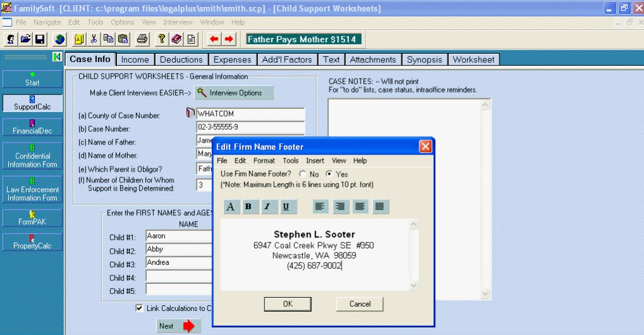The width and height of the screenshot is (644, 335).
Task: Click footer text scrollbar down arrow
Action: 414,285
